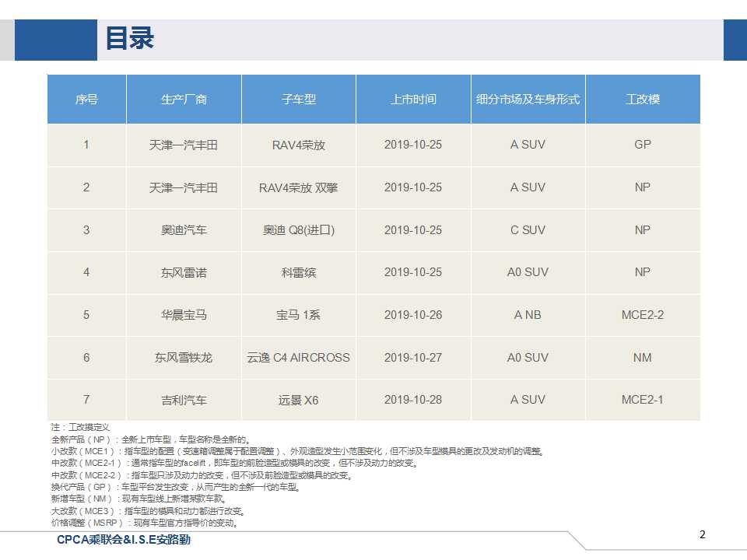Click the 工改模 column header

(643, 99)
